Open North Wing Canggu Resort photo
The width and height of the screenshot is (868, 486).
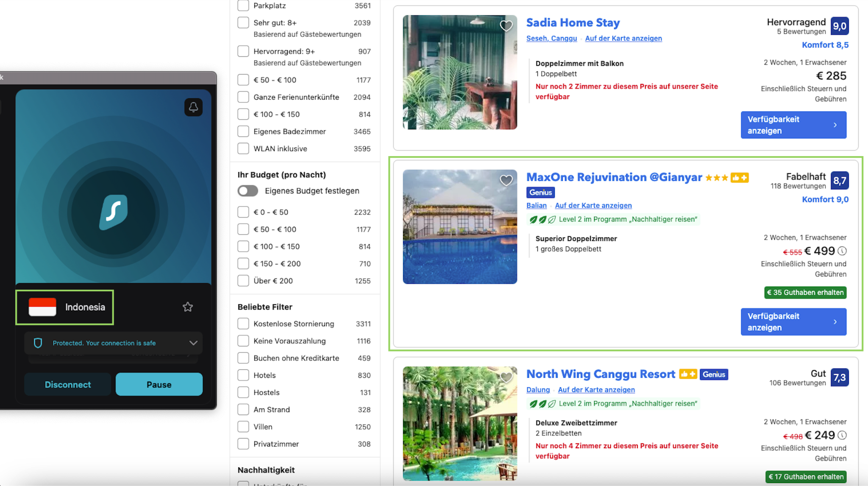tap(460, 424)
